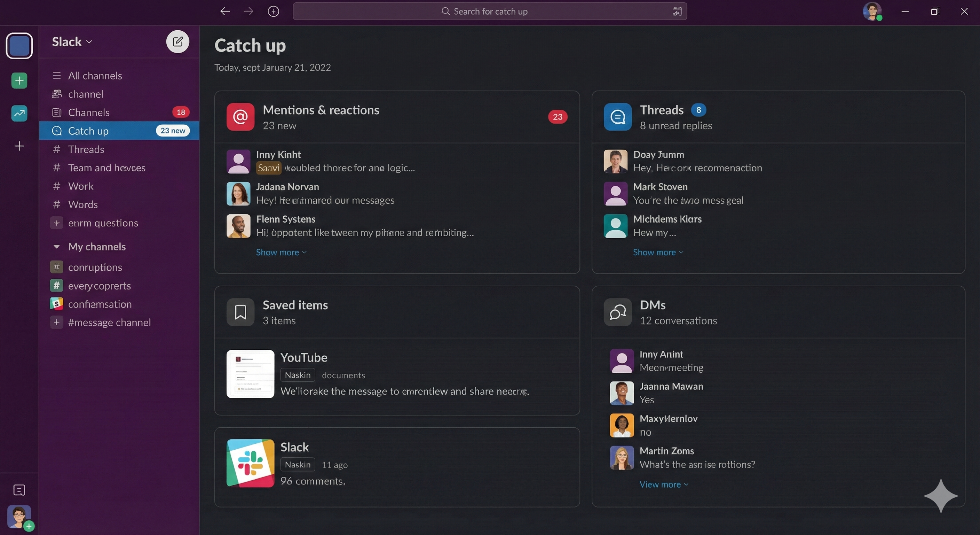Collapse the My channels section
980x535 pixels.
click(x=57, y=247)
